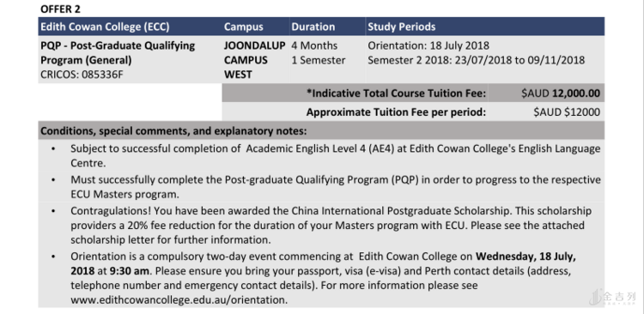Click the Duration column header
The height and width of the screenshot is (314, 644).
313,27
